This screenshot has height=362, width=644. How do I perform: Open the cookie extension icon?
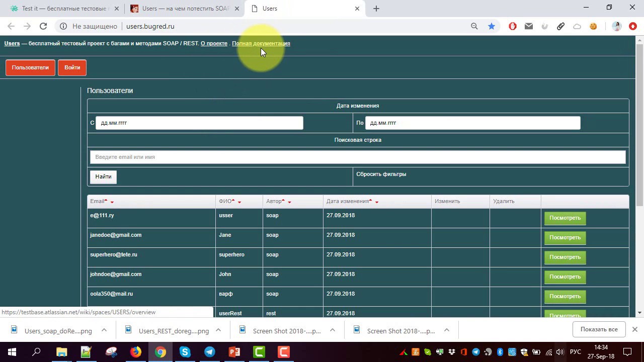point(593,26)
